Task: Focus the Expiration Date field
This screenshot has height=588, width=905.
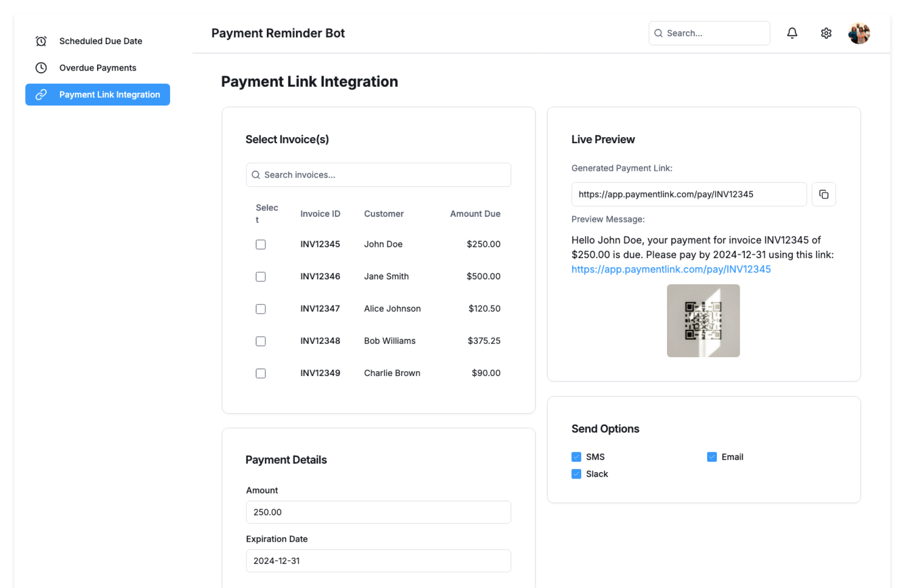Action: [x=378, y=561]
